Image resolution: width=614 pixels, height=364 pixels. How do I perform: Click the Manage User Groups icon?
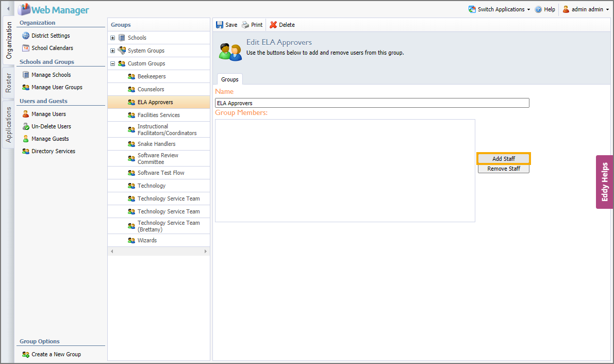click(x=26, y=87)
